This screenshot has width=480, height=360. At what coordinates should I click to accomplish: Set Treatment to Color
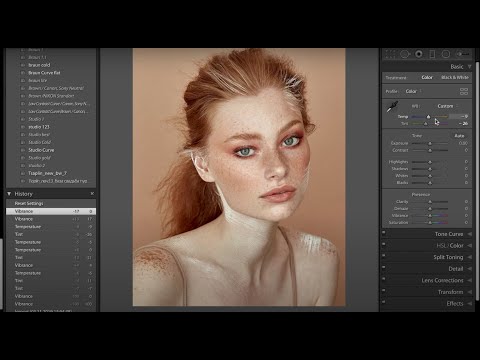tap(427, 77)
